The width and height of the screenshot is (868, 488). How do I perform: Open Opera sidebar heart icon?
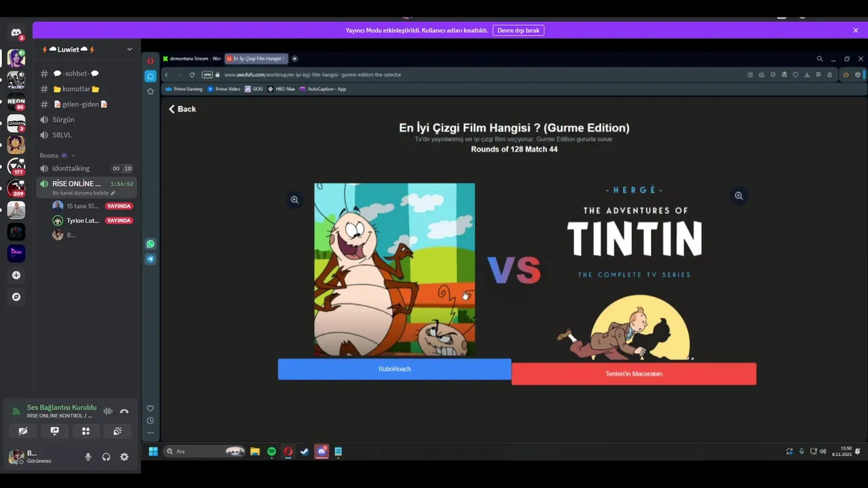tap(151, 408)
